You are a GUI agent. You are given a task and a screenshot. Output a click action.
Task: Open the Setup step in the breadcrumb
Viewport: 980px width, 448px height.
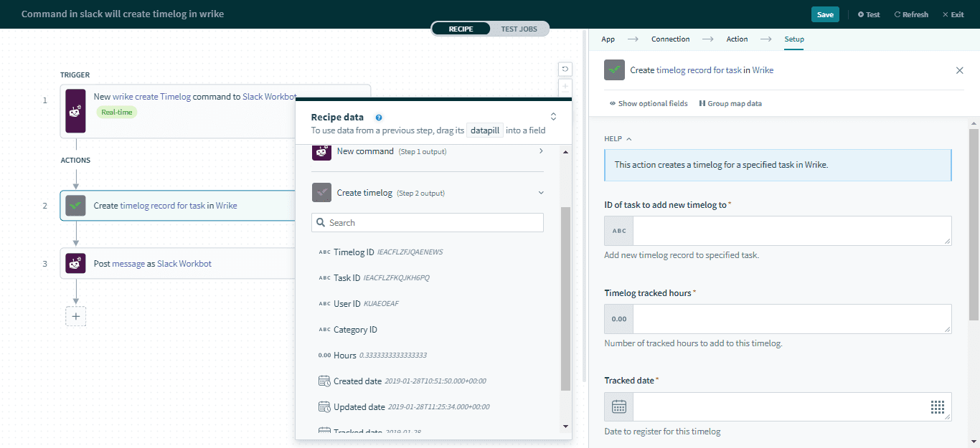(793, 39)
